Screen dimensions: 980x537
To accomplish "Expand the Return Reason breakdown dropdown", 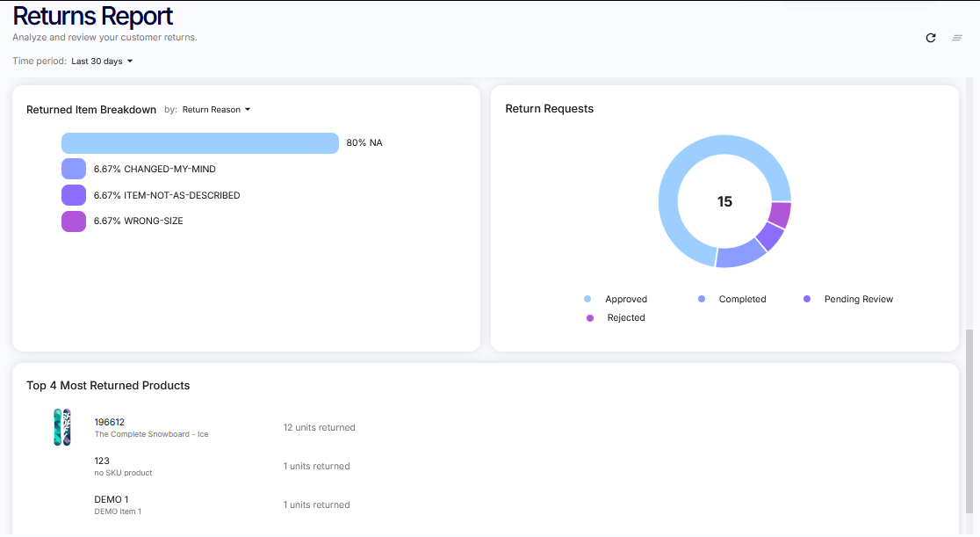I will coord(216,110).
